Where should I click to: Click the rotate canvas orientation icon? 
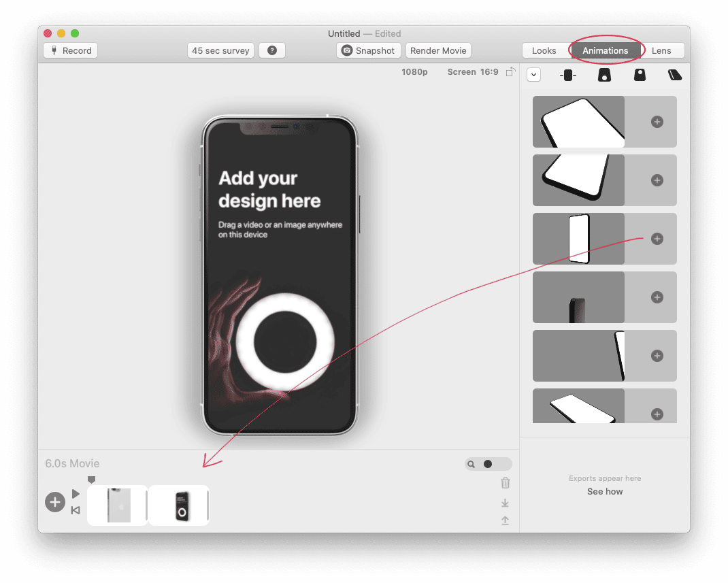tap(510, 72)
